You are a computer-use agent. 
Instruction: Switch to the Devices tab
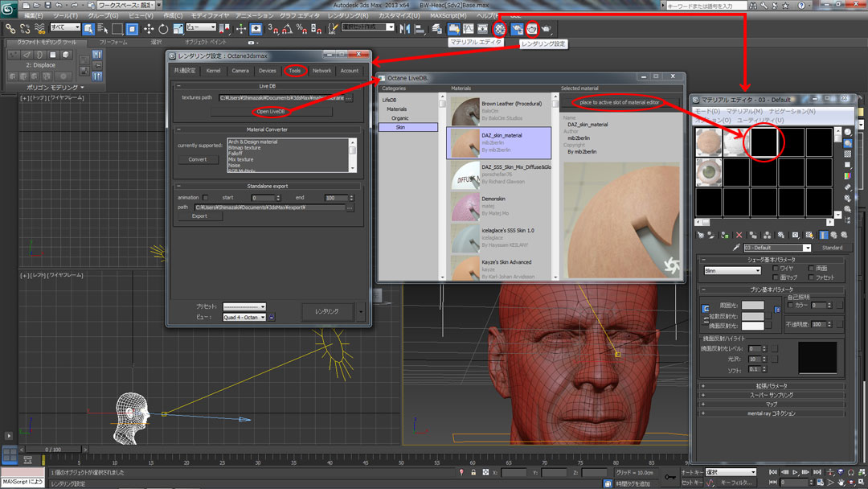(268, 71)
